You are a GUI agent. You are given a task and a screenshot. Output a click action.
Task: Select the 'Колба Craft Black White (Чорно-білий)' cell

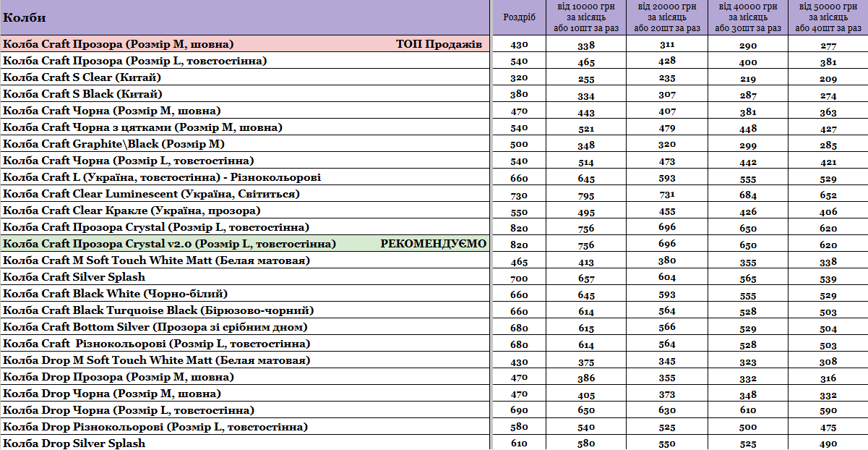click(x=116, y=294)
